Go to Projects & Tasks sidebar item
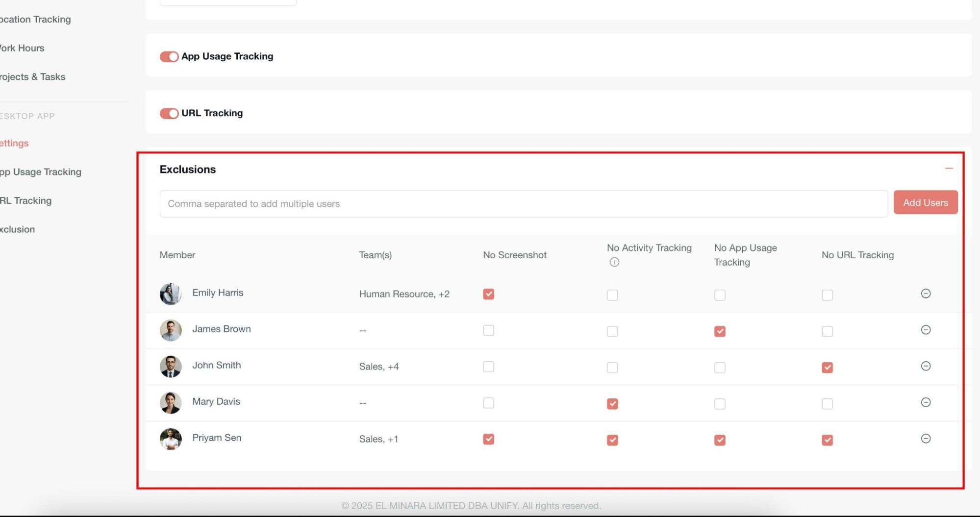The width and height of the screenshot is (980, 517). tap(32, 77)
